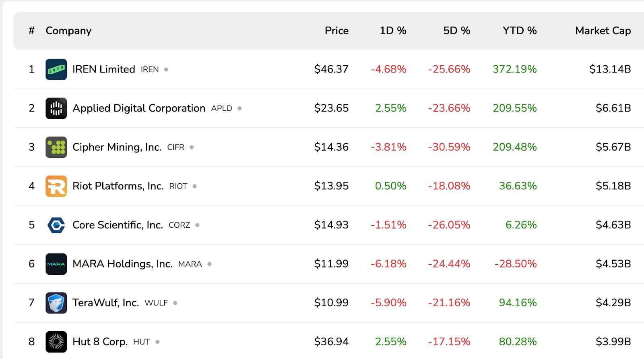Click the IREN Limited company logo
This screenshot has width=644, height=359.
point(56,69)
